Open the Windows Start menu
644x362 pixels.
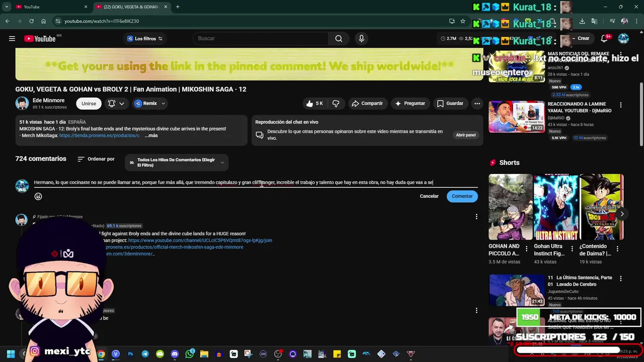click(x=11, y=354)
